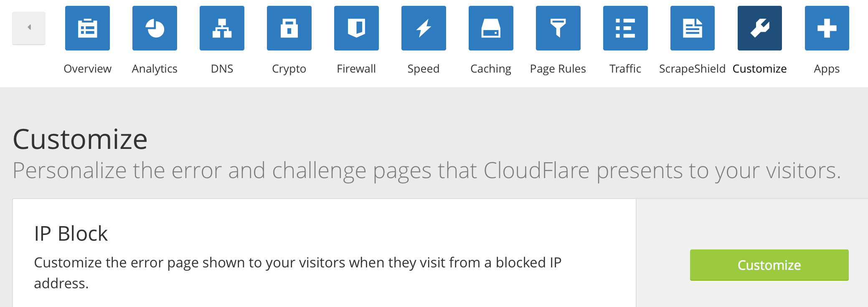
Task: Switch to the Analytics text label tab
Action: 155,69
